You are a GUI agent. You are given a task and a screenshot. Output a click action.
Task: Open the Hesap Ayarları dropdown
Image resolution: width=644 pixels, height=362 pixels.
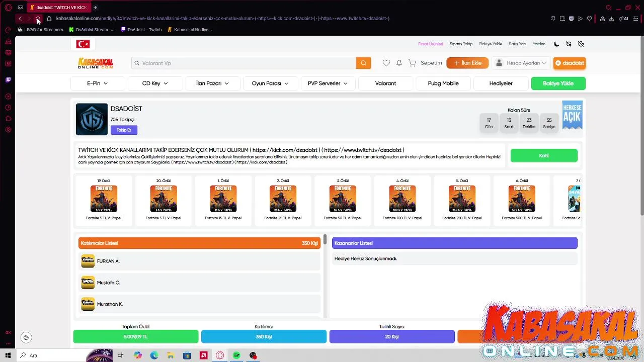click(521, 63)
